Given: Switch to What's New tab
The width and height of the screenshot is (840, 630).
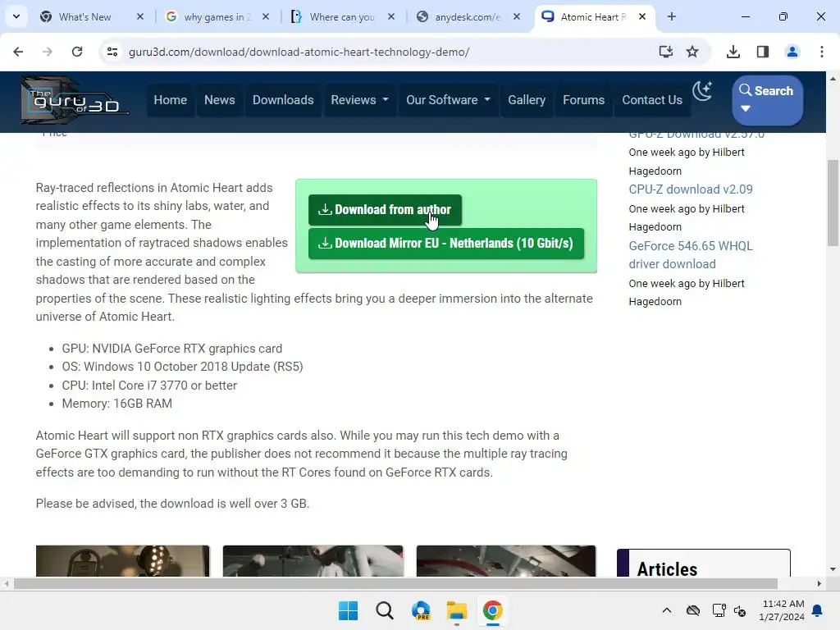Looking at the screenshot, I should (84, 16).
